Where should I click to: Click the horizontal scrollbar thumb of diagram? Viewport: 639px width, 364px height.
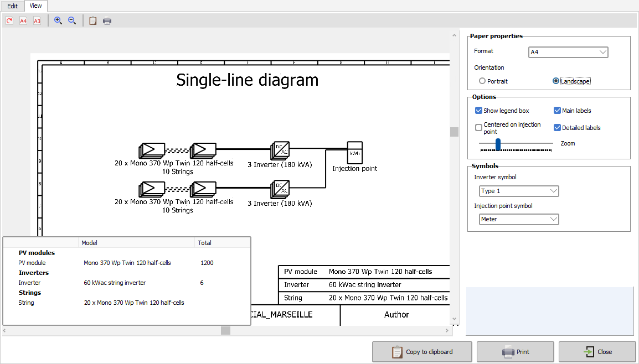225,331
